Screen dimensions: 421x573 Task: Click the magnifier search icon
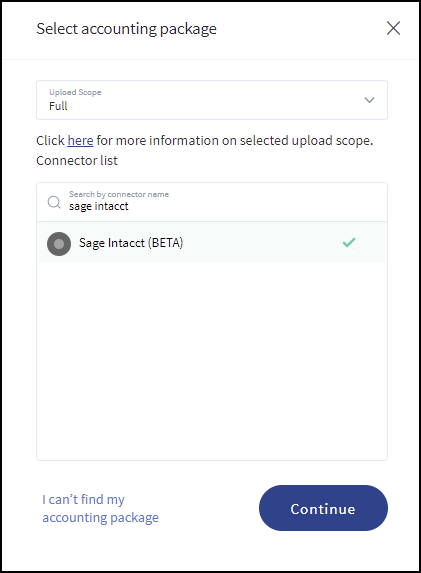(x=54, y=202)
